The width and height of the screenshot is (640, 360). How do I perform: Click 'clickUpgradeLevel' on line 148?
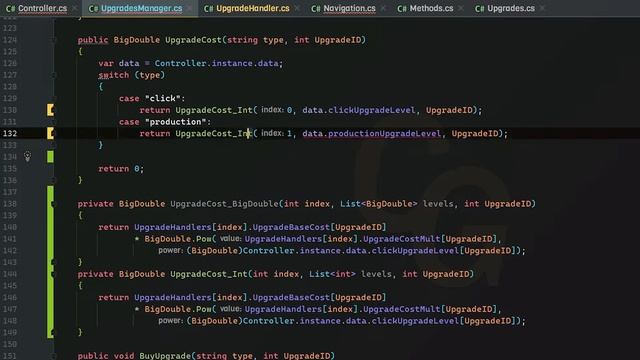tap(415, 321)
